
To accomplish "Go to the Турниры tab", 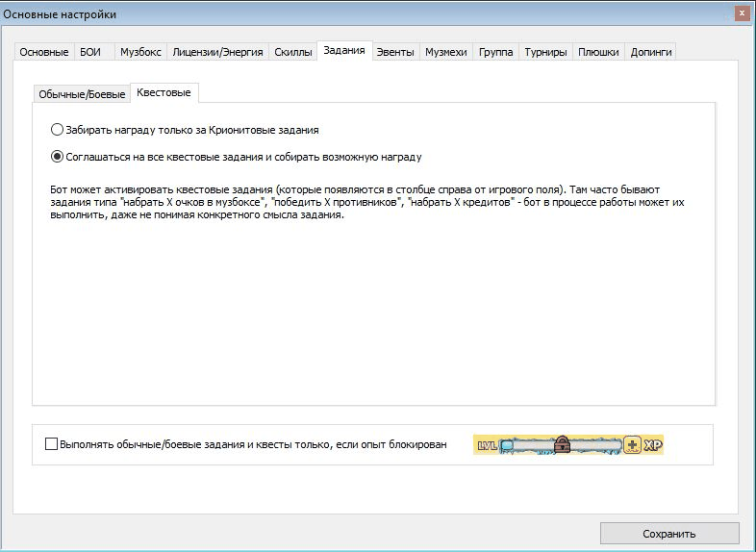I will tap(545, 52).
